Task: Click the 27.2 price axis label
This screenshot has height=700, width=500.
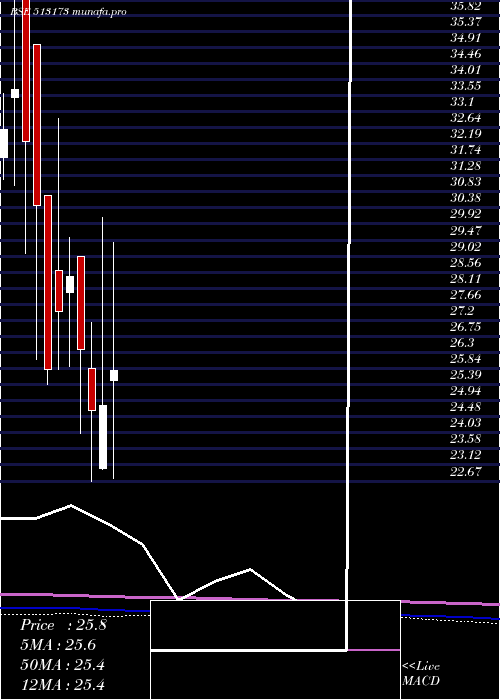Action: [462, 311]
